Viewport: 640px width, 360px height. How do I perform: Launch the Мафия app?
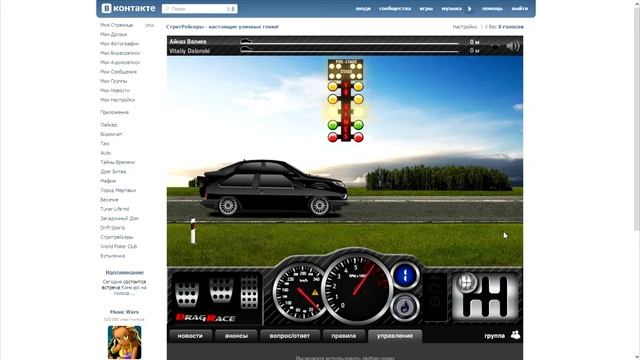[108, 181]
